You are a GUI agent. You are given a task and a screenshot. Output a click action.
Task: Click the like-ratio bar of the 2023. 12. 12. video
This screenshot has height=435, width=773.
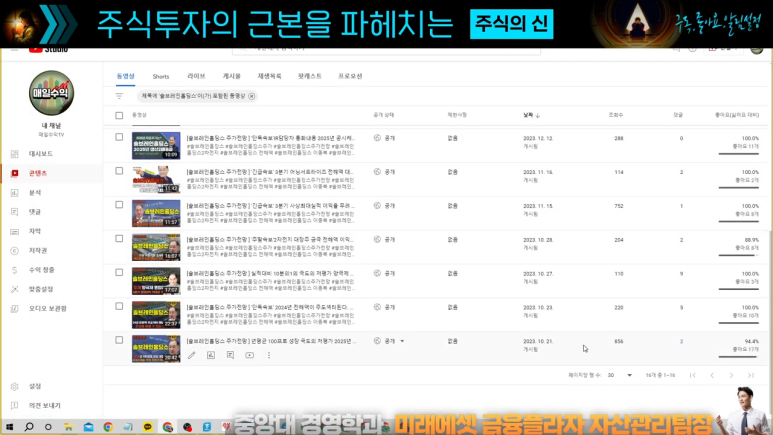coord(738,154)
